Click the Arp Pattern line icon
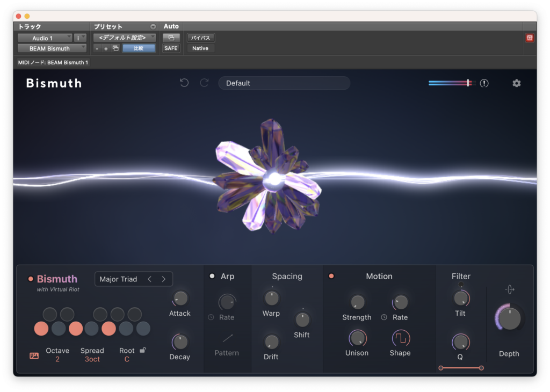Screen dimensions: 550x392 coord(227,338)
